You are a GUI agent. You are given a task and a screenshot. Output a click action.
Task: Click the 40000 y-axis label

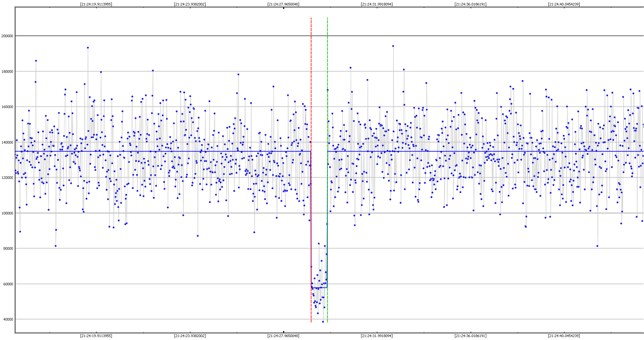(8, 319)
